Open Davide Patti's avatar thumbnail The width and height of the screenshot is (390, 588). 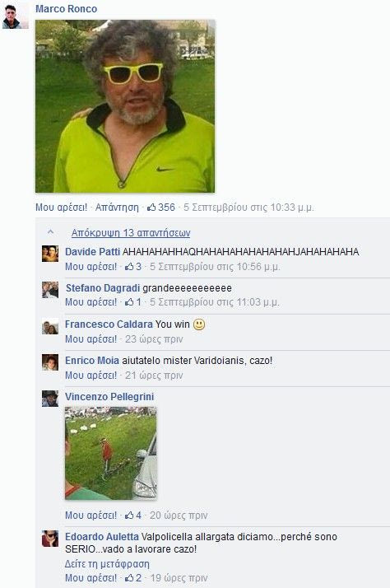tap(50, 254)
